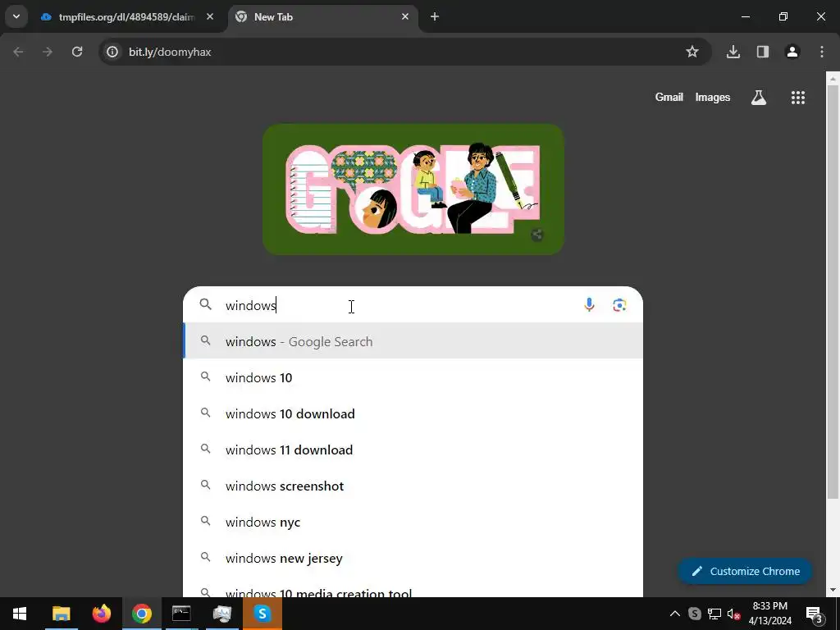The height and width of the screenshot is (630, 840).
Task: Click the Chrome taskbar icon
Action: coord(141,614)
